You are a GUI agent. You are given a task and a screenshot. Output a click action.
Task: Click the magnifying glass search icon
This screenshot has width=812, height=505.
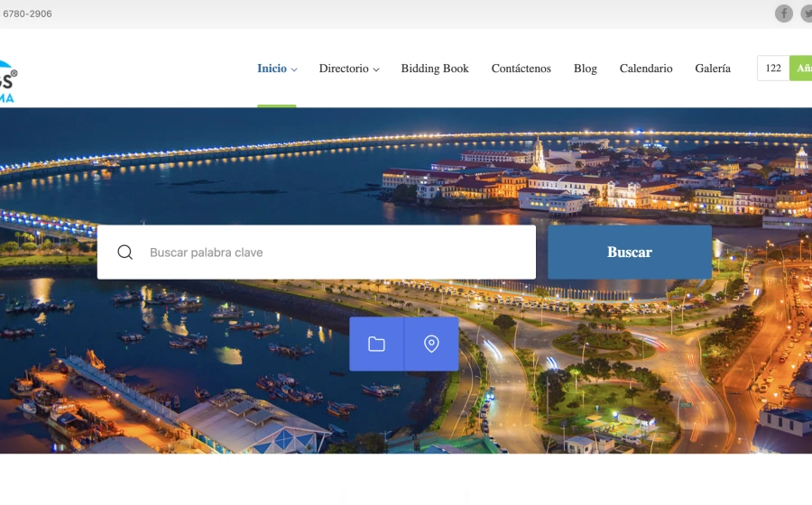125,252
